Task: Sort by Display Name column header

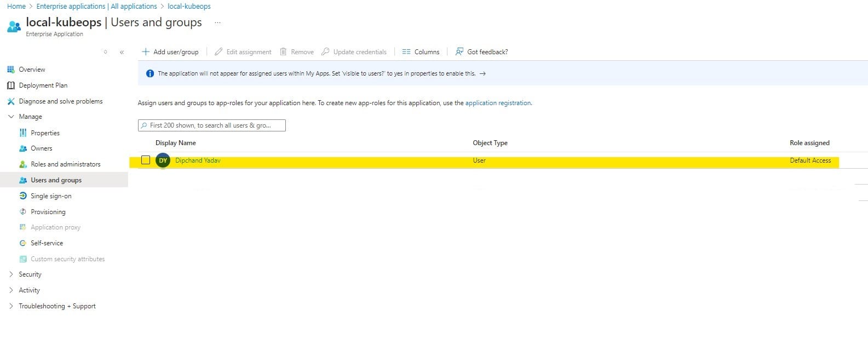Action: click(x=176, y=143)
